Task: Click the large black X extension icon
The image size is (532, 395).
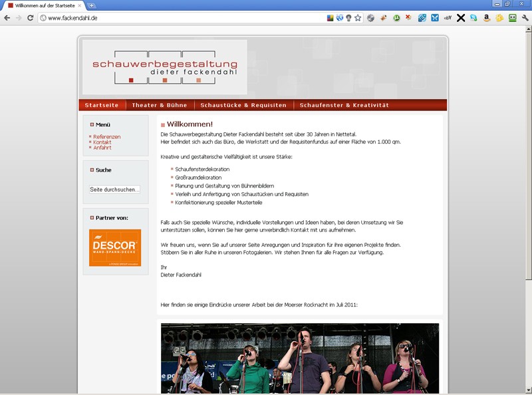Action: pyautogui.click(x=461, y=18)
